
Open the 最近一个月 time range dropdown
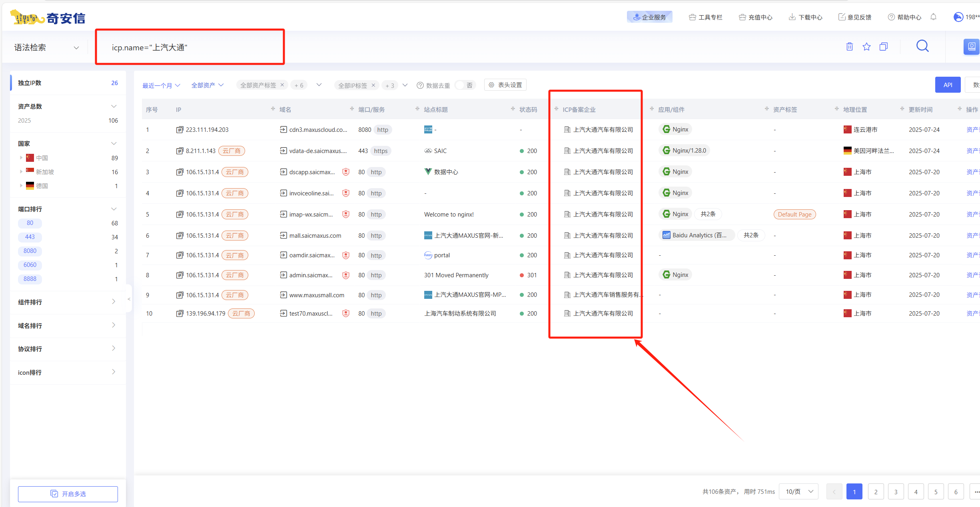coord(162,85)
